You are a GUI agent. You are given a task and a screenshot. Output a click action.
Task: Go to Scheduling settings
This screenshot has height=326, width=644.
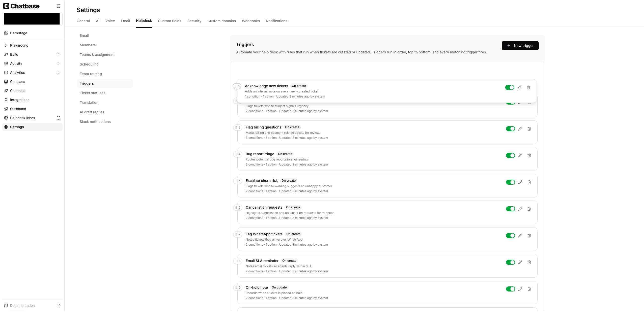click(x=105, y=64)
